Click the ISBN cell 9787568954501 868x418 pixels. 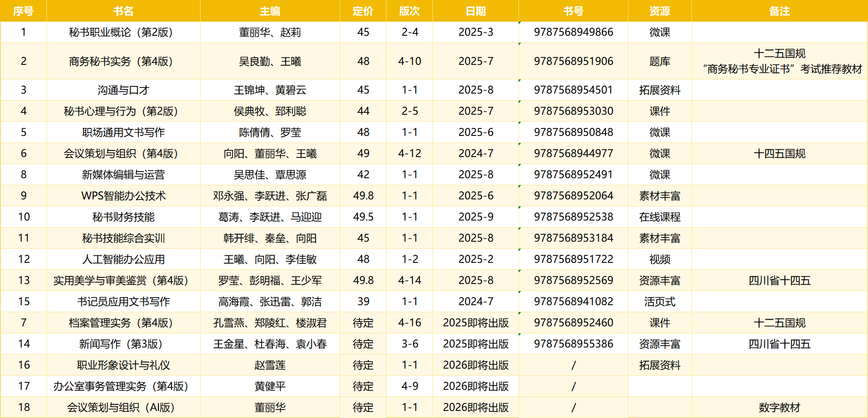(573, 90)
